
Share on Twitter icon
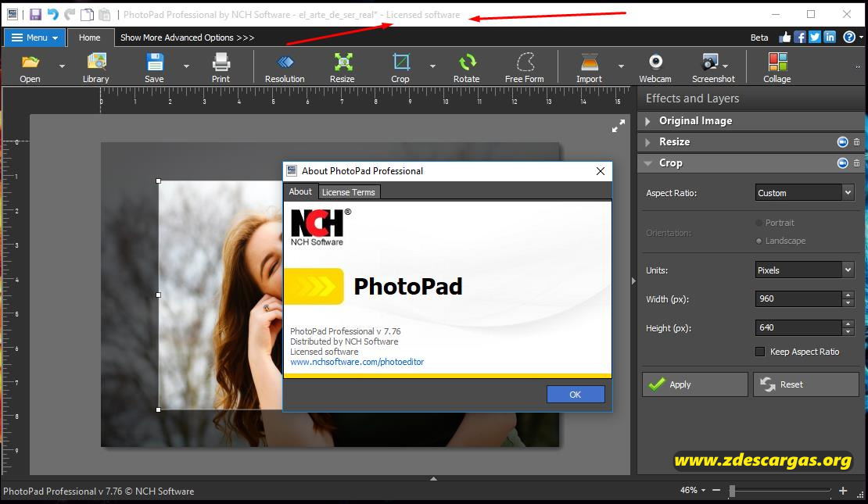pyautogui.click(x=814, y=37)
